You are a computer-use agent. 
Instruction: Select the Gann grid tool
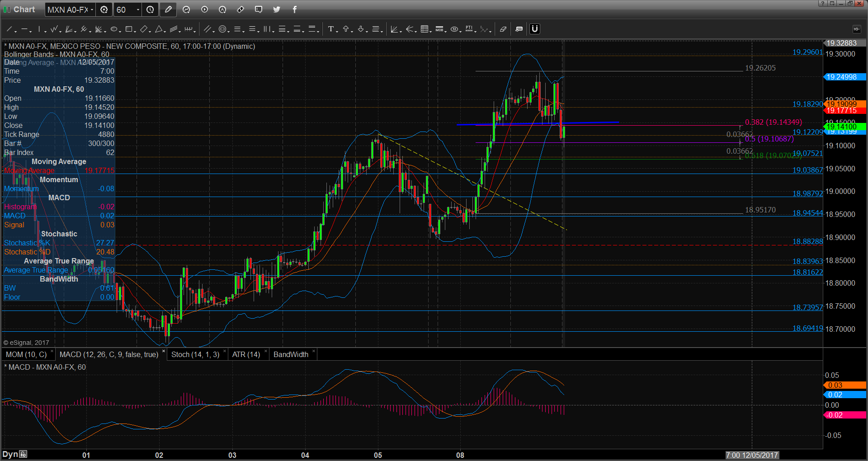point(424,29)
